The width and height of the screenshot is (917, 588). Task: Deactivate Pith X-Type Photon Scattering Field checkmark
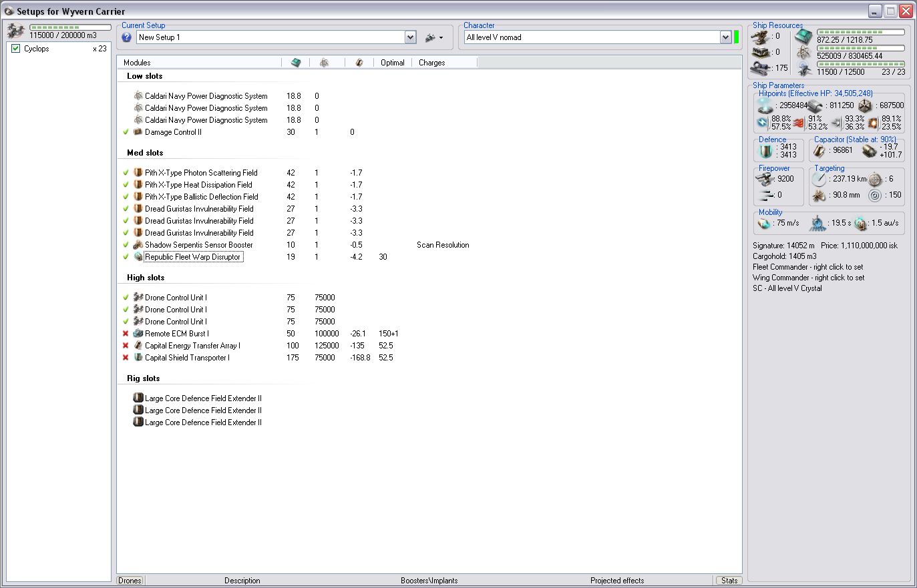point(126,173)
